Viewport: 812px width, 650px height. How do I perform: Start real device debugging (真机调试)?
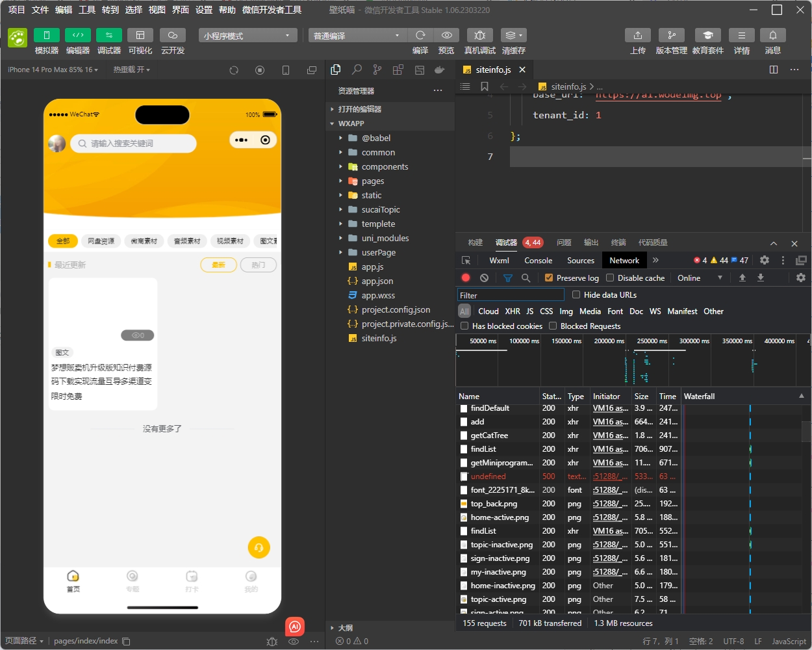pyautogui.click(x=480, y=35)
